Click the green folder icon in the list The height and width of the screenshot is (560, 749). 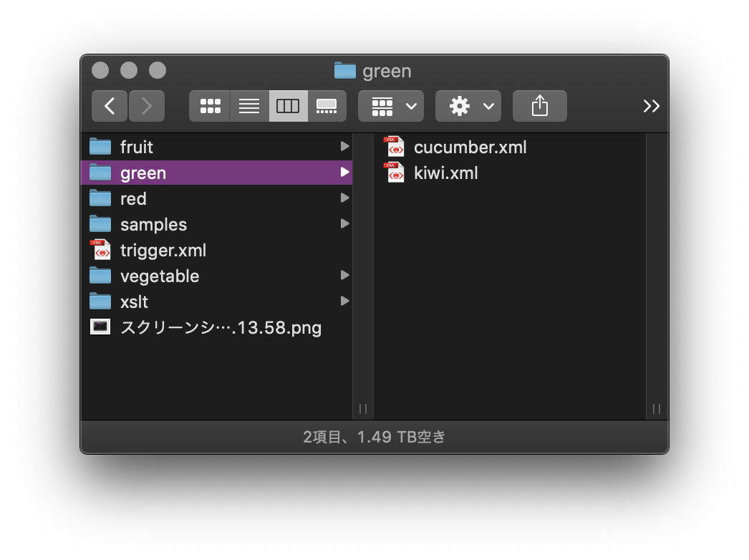(100, 173)
